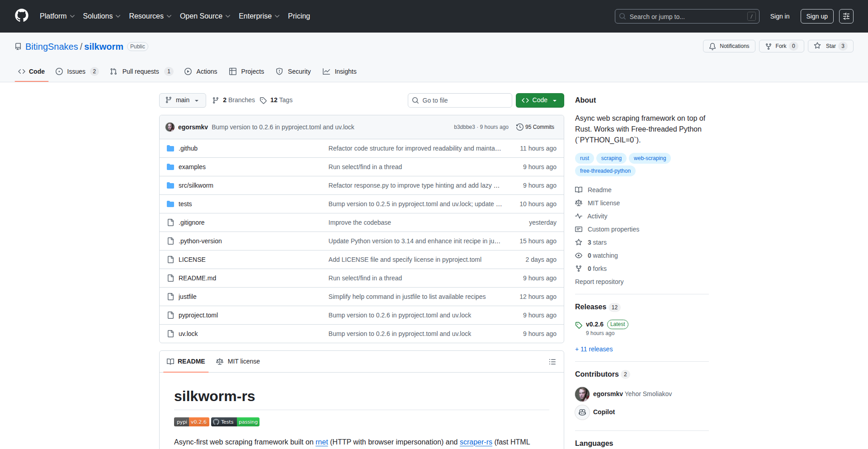Switch to the Projects tab
This screenshot has width=868, height=449.
(247, 71)
